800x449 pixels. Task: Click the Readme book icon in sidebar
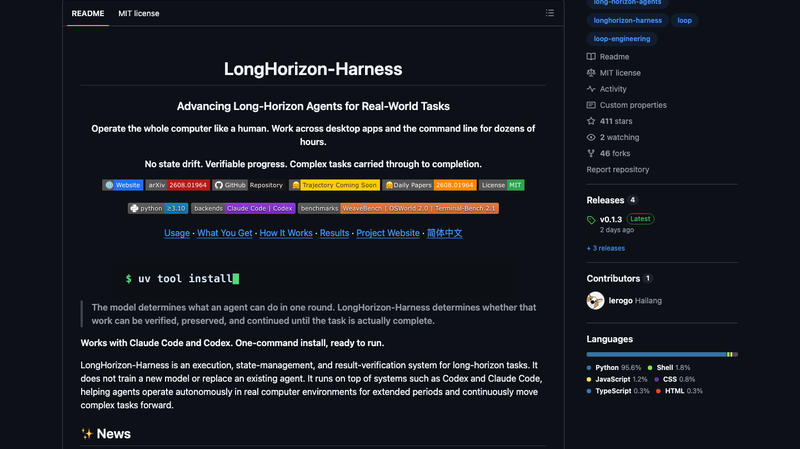[x=591, y=57]
